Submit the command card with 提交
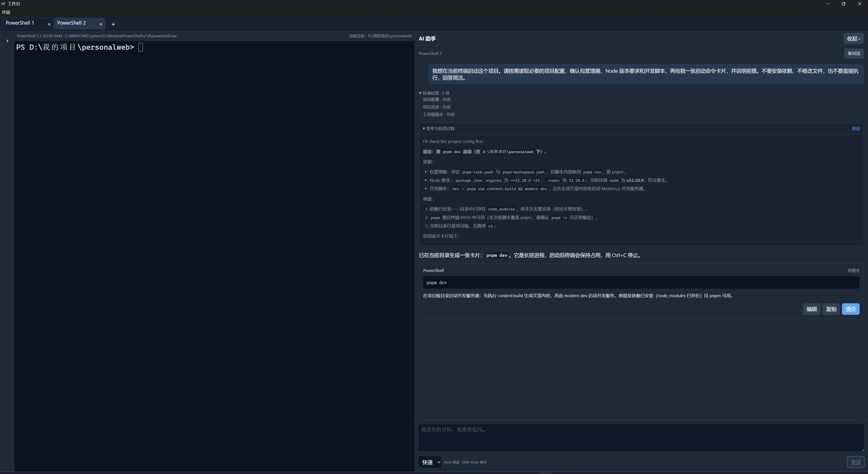Image resolution: width=868 pixels, height=474 pixels. 850,309
